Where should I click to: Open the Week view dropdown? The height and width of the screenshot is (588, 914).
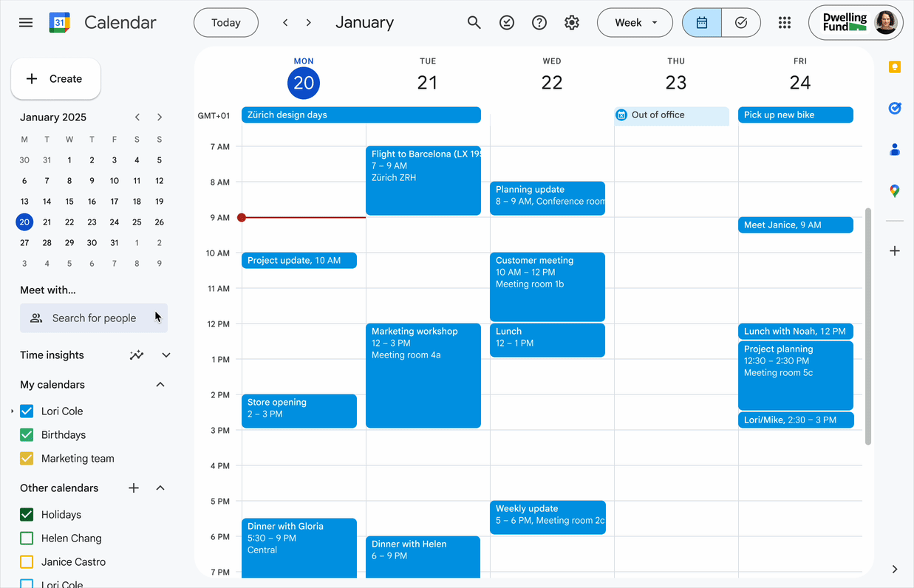click(634, 22)
